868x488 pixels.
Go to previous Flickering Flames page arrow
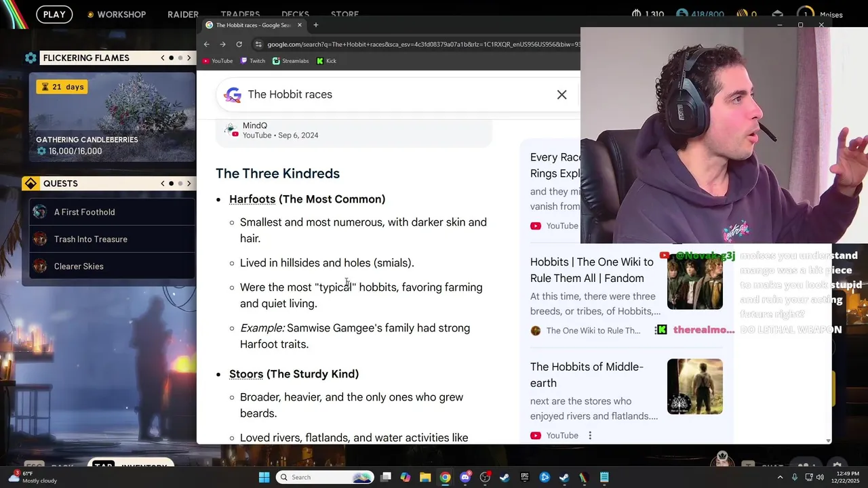coord(163,58)
